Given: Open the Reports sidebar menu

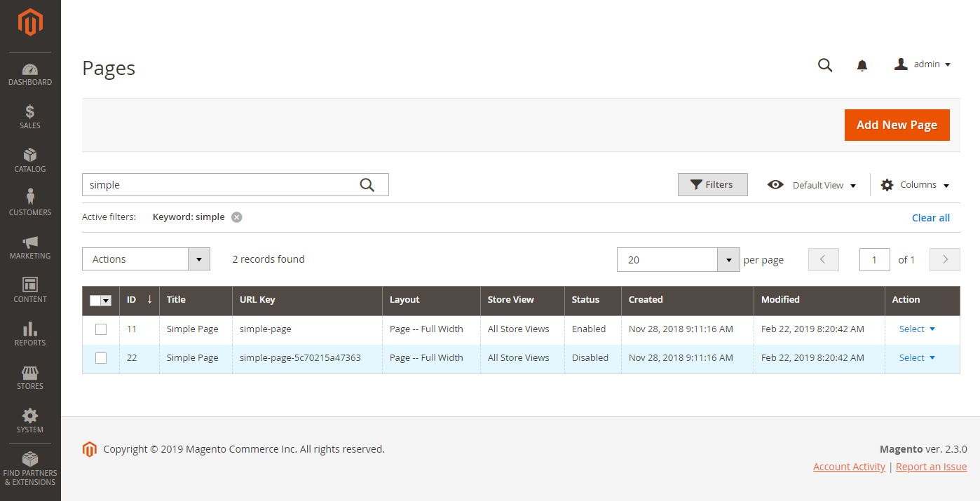Looking at the screenshot, I should [x=30, y=335].
